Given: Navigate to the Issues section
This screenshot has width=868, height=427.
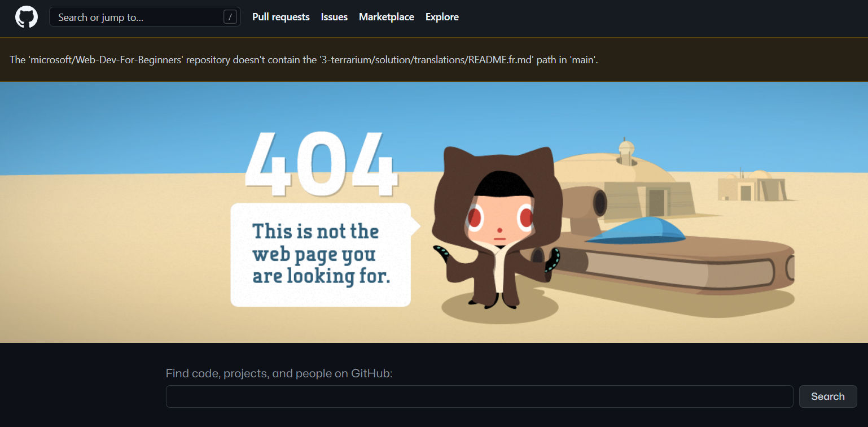Looking at the screenshot, I should tap(334, 17).
